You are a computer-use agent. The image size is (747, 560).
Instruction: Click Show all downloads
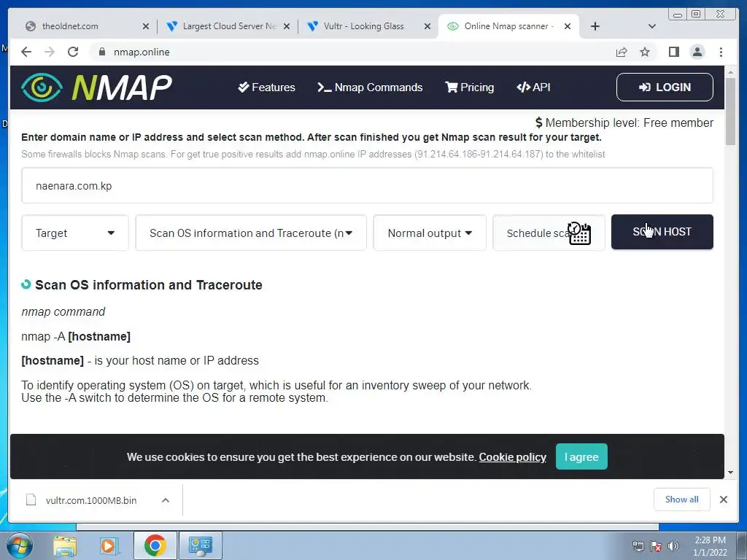[682, 499]
